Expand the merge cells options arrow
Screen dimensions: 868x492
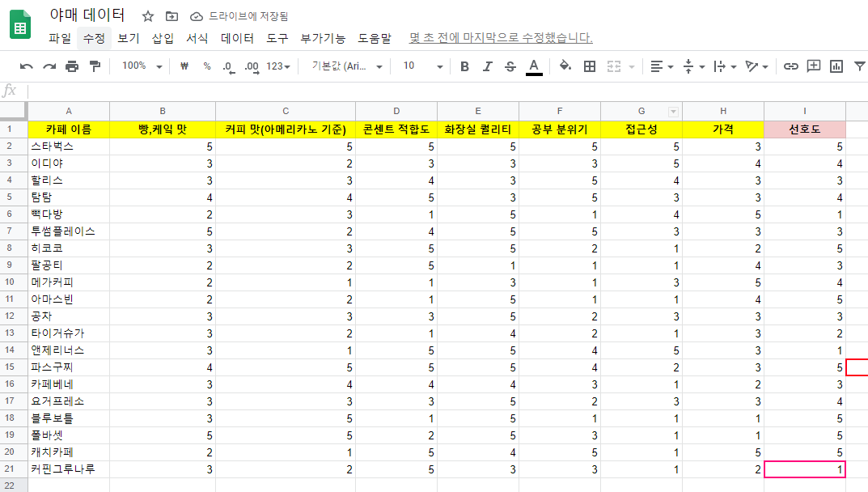click(x=632, y=67)
